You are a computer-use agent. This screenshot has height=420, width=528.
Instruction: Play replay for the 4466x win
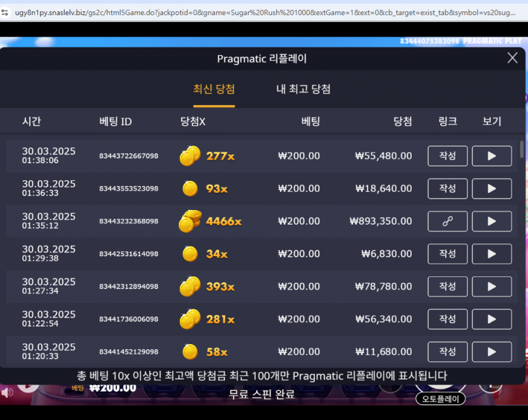[x=491, y=221]
